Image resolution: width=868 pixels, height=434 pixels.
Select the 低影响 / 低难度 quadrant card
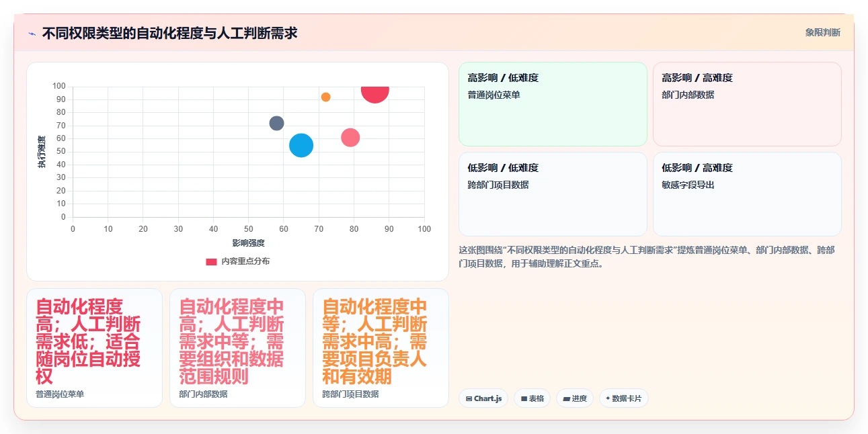point(553,194)
